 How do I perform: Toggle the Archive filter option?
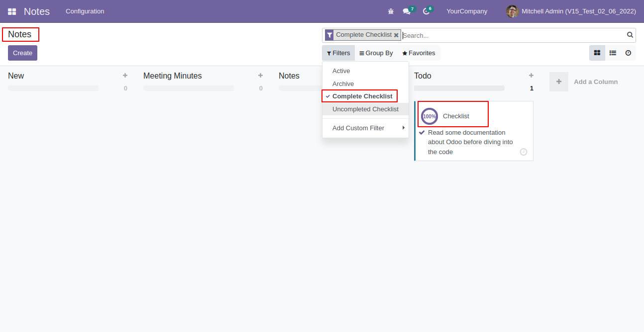pyautogui.click(x=343, y=84)
